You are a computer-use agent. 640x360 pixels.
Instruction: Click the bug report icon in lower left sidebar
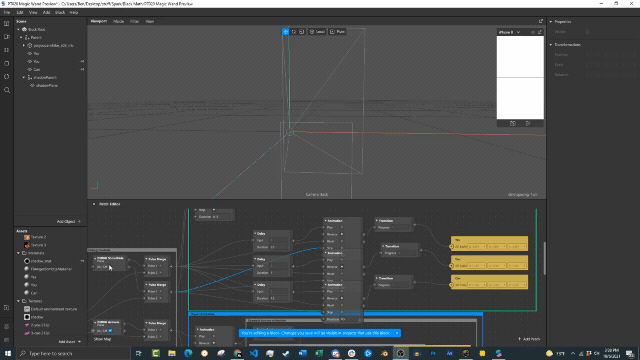coord(7,327)
